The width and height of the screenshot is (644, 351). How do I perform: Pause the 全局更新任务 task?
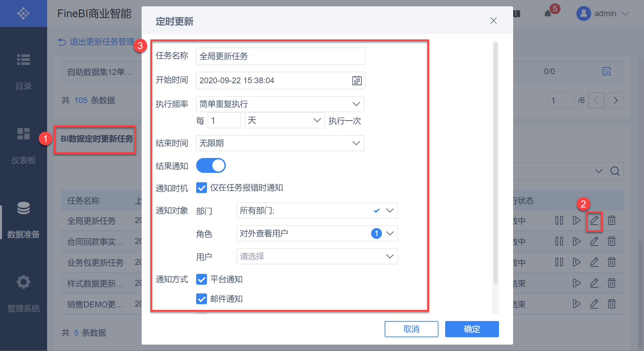(x=559, y=221)
